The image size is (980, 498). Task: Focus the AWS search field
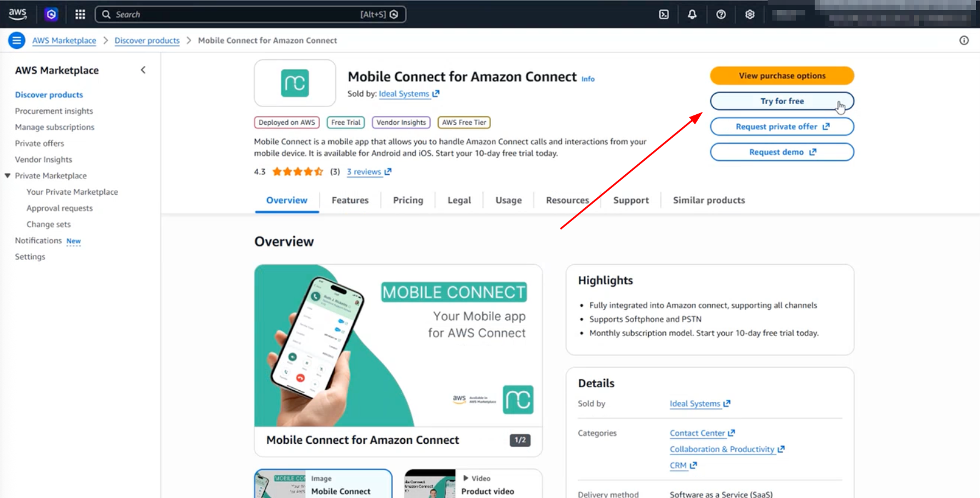251,14
